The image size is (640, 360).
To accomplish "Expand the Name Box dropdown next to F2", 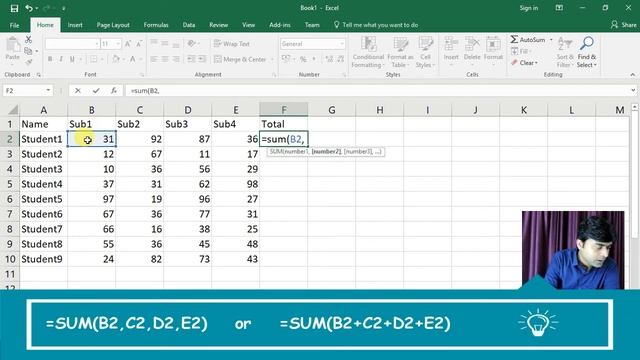I will click(48, 91).
